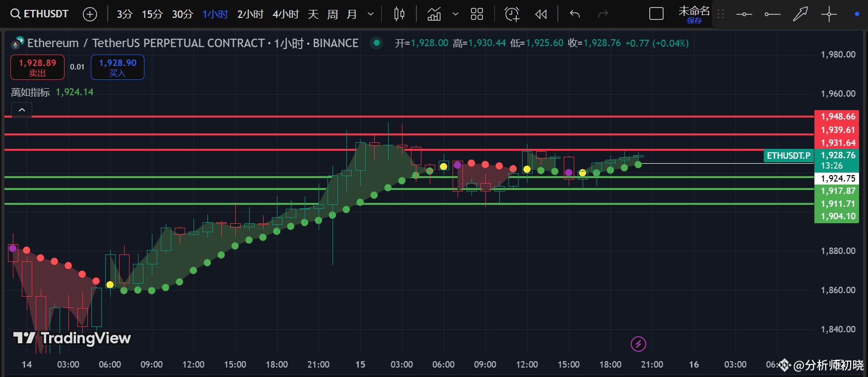Switch to the weekly 周 timeframe
This screenshot has width=868, height=377.
[x=333, y=14]
